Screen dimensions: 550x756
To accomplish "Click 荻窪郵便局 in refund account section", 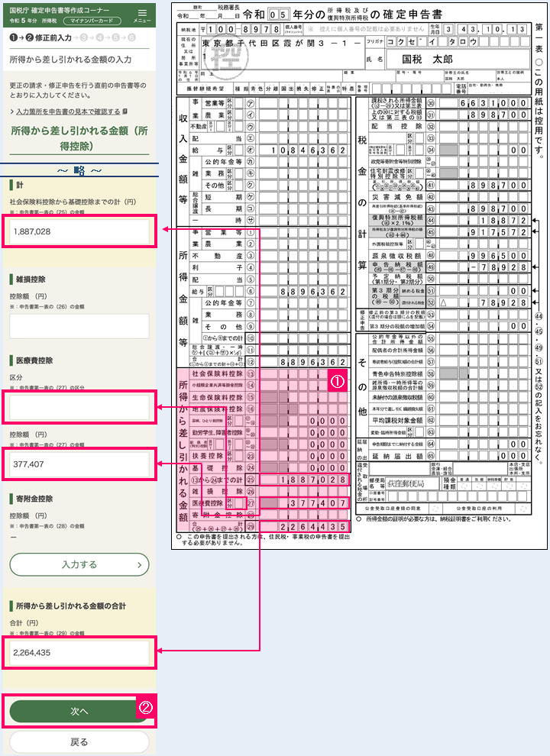I will point(406,483).
